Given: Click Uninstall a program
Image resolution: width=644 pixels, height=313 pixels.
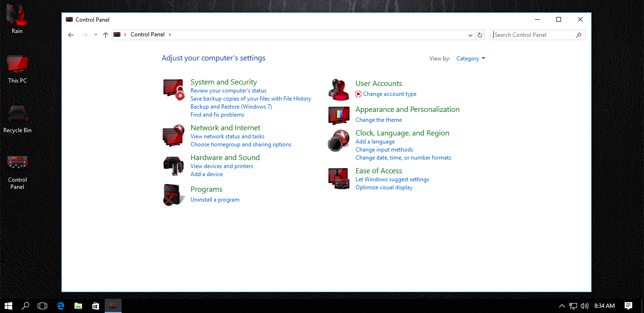Looking at the screenshot, I should (215, 200).
